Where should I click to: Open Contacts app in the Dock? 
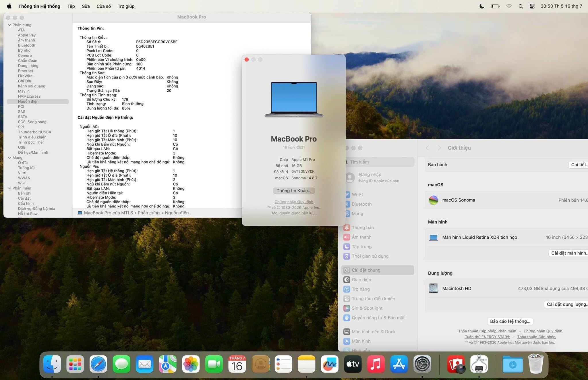[x=260, y=364]
